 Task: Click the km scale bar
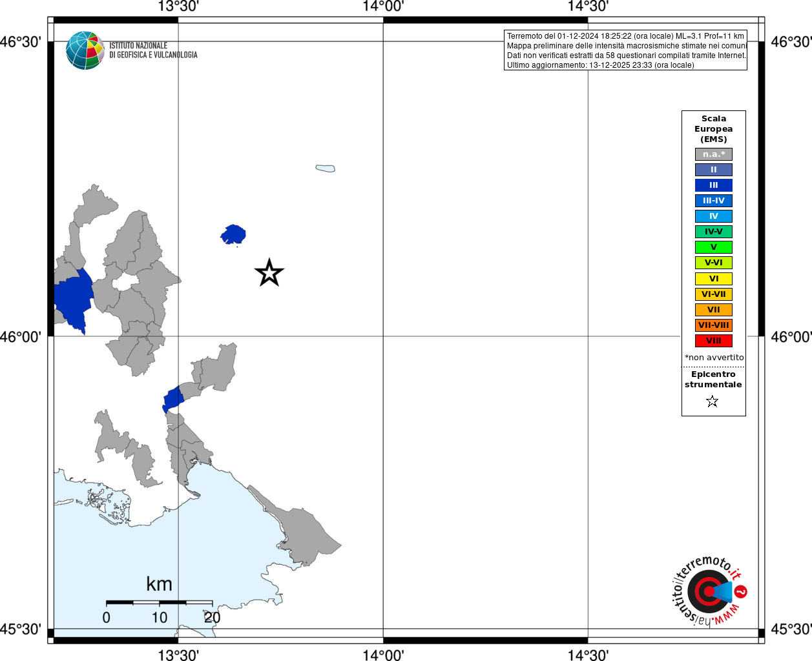coord(160,603)
